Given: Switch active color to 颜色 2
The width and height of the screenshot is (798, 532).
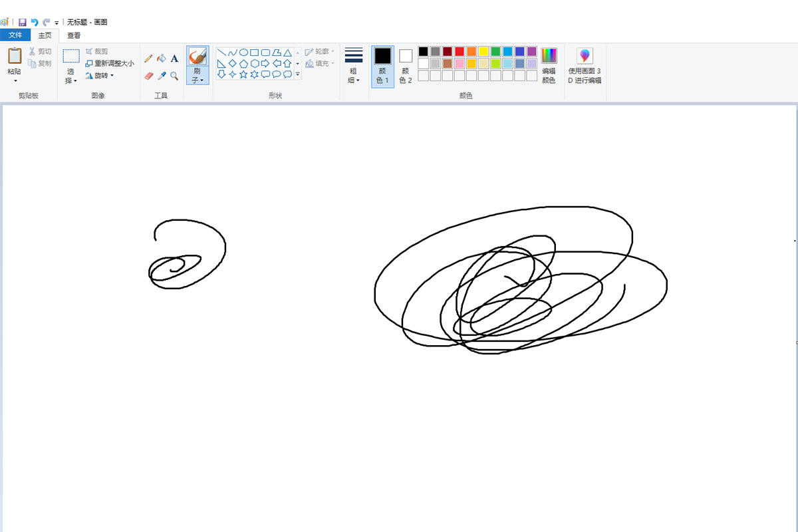Looking at the screenshot, I should click(x=406, y=66).
